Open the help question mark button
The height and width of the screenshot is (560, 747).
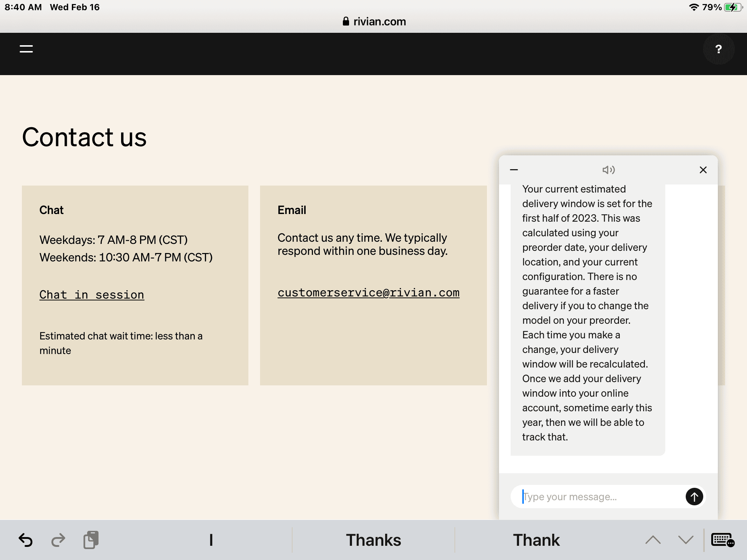coord(719,49)
